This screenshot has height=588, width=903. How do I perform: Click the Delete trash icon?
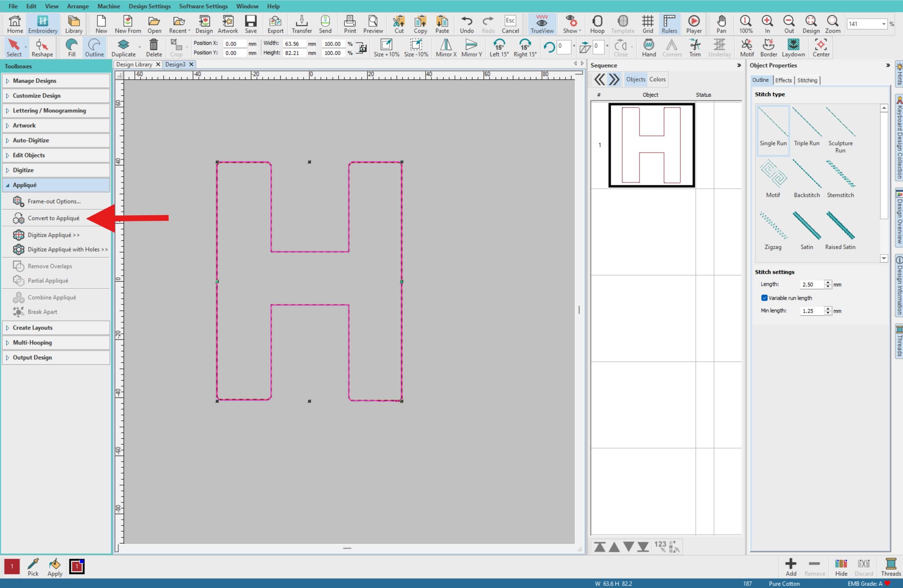(x=154, y=48)
